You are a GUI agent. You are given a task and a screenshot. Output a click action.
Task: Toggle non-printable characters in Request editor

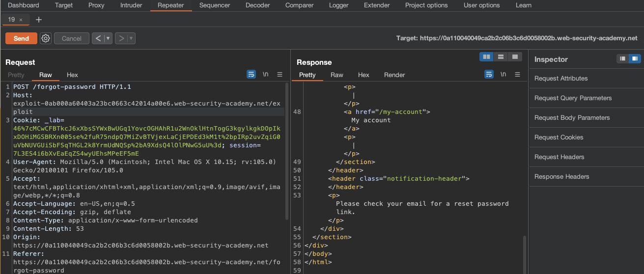(265, 75)
